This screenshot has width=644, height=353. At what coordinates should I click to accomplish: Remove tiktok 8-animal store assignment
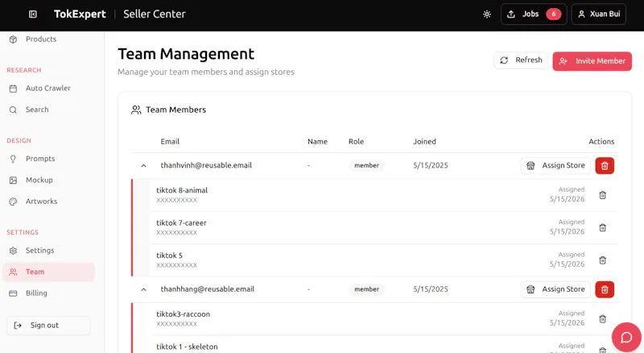tap(602, 195)
